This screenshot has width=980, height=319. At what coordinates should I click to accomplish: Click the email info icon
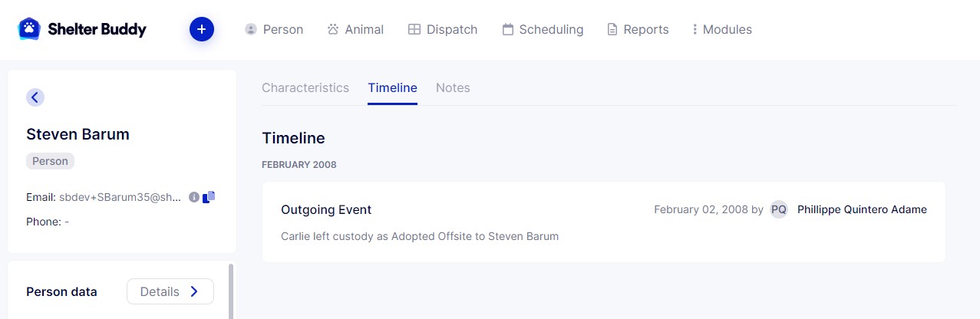pos(194,197)
